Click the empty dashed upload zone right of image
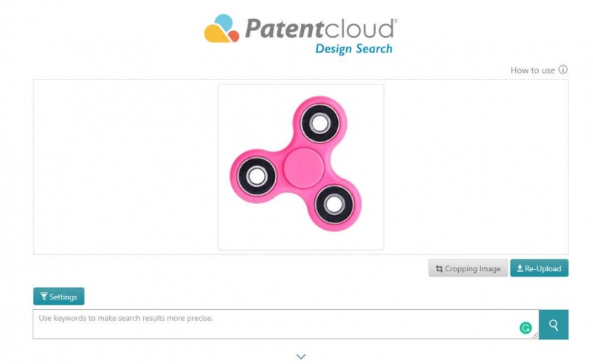 click(476, 167)
